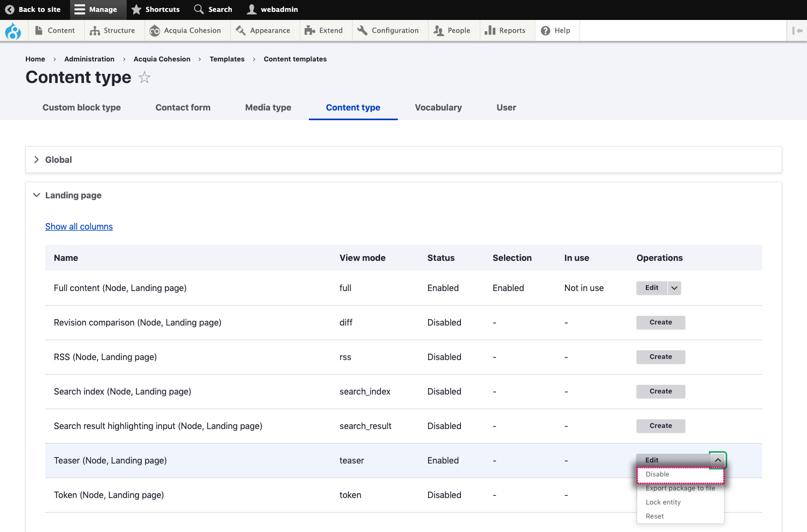Image resolution: width=807 pixels, height=532 pixels.
Task: Click the View mode column header
Action: [x=362, y=258]
